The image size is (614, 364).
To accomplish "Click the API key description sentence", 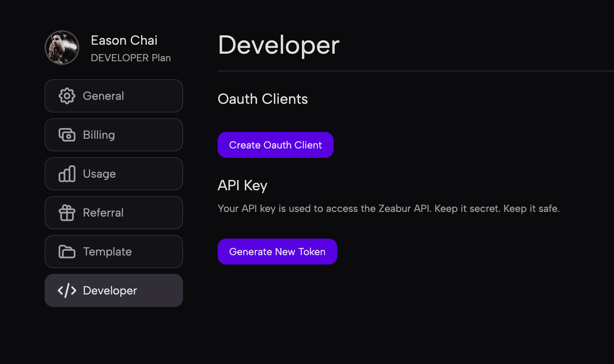I will [x=388, y=209].
